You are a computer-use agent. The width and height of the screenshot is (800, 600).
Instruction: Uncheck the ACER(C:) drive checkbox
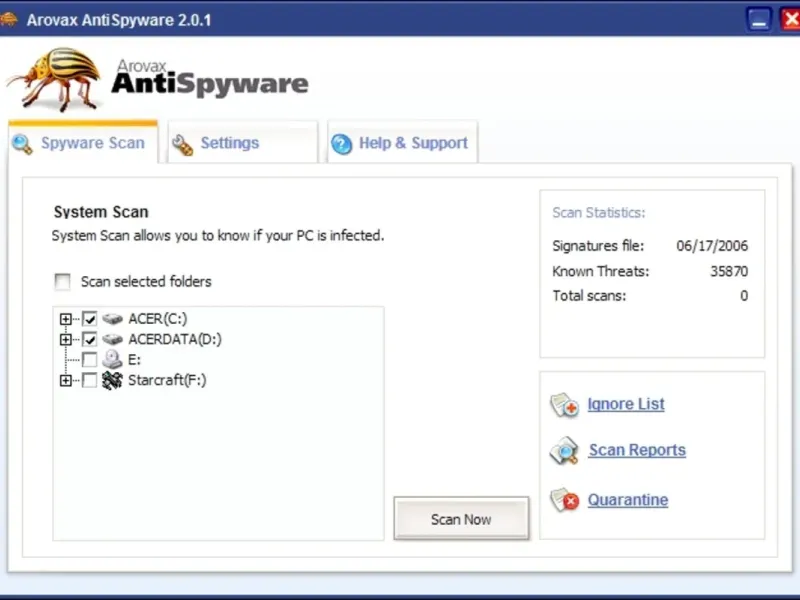click(x=89, y=319)
